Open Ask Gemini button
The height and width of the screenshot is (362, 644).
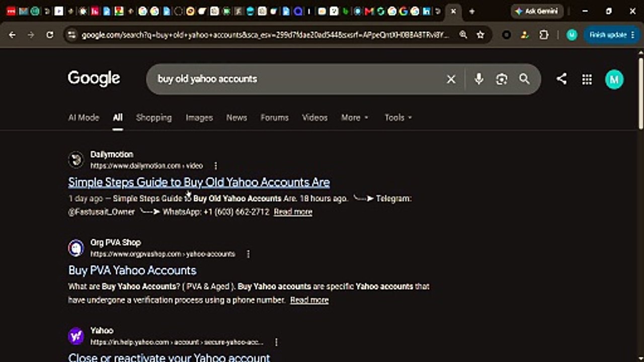[537, 11]
